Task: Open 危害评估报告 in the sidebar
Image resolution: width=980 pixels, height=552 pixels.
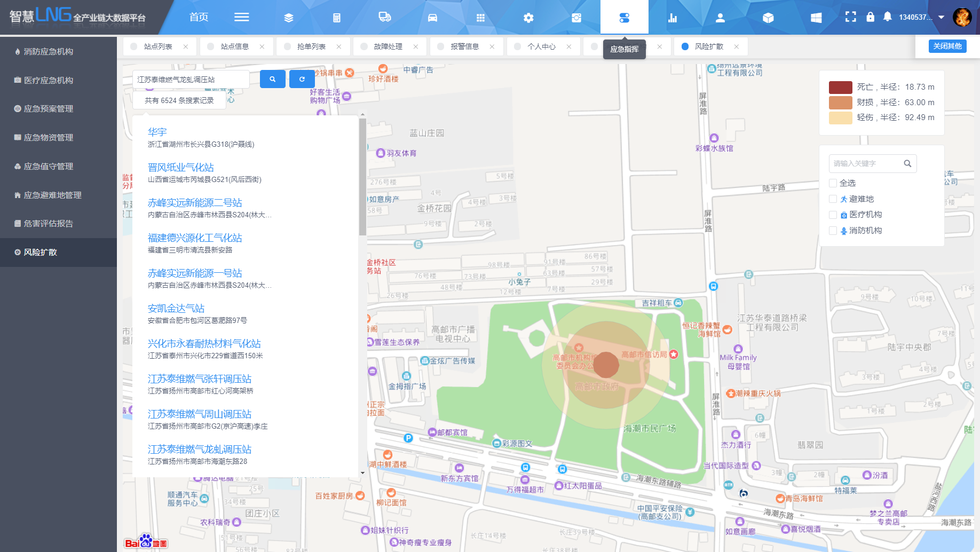Action: coord(58,223)
